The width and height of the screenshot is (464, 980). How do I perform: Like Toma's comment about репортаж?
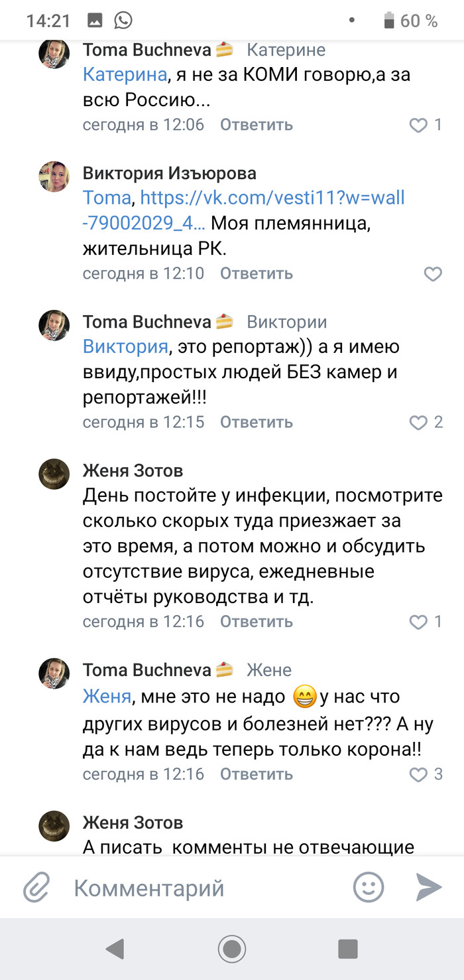click(x=418, y=423)
